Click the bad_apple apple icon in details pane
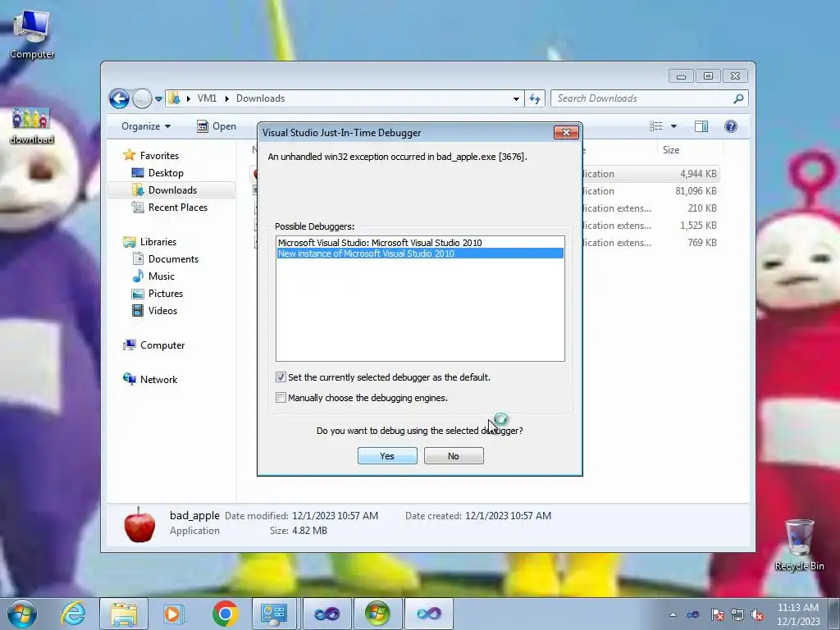840x630 pixels. (139, 524)
